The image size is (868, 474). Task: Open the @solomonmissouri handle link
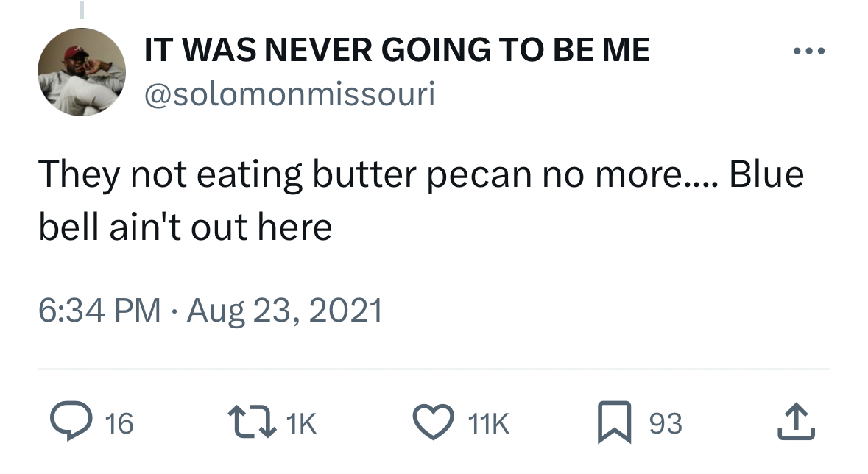(x=289, y=93)
